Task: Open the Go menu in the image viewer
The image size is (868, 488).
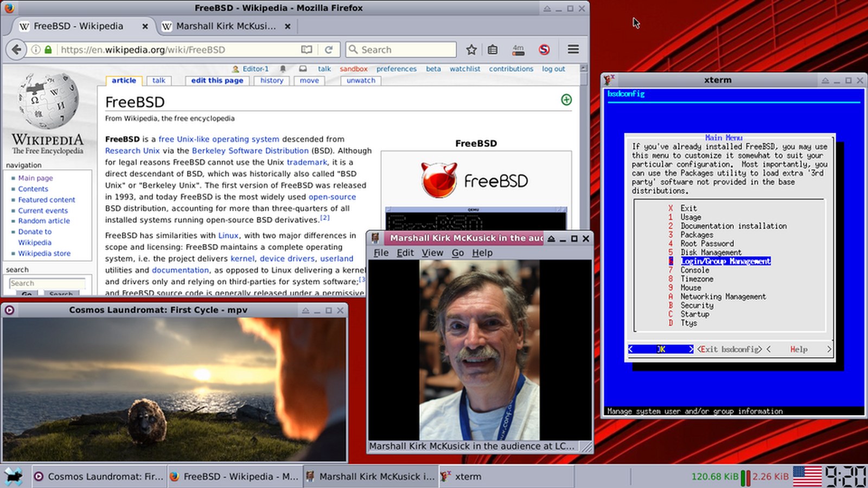Action: (x=458, y=253)
